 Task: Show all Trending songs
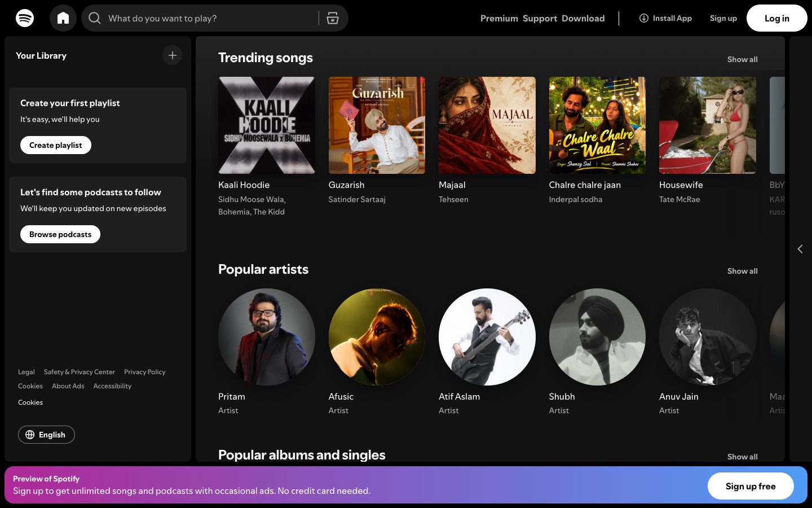click(742, 59)
